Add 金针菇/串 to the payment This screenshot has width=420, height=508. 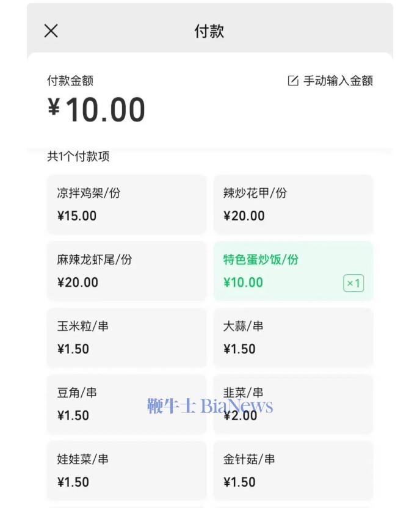click(293, 470)
